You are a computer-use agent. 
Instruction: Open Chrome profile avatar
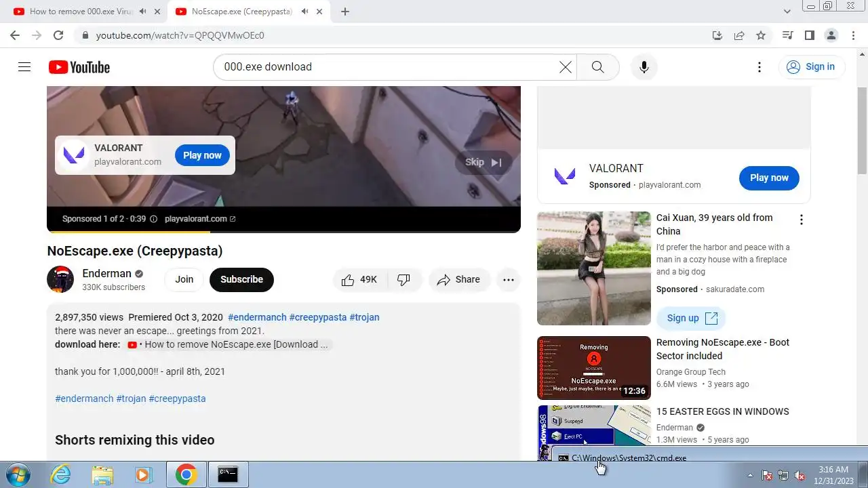(831, 35)
